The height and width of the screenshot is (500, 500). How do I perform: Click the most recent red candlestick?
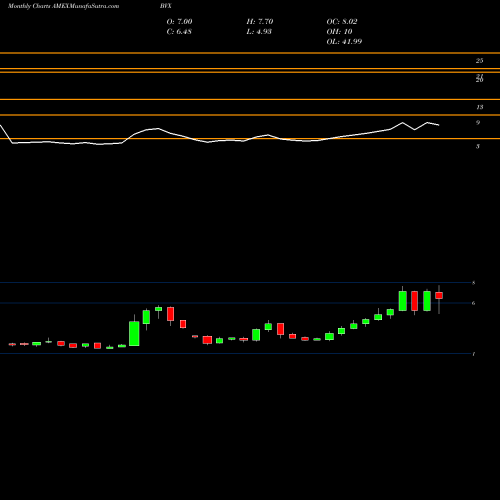(439, 295)
